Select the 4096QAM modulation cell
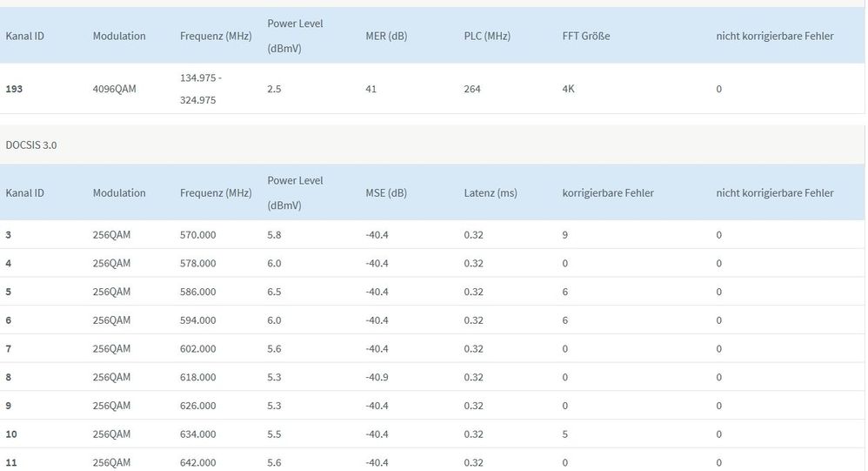 (115, 89)
